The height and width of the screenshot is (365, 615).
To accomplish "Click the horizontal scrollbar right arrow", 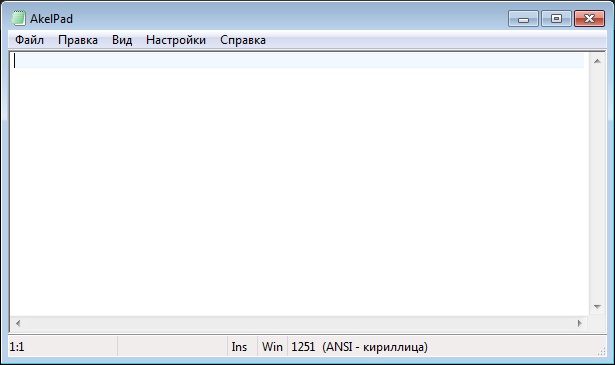I will (x=580, y=323).
